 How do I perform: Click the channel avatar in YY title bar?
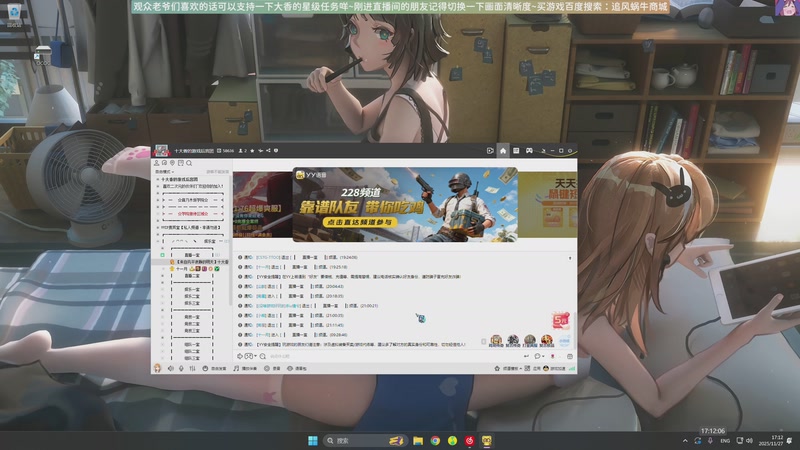point(161,151)
